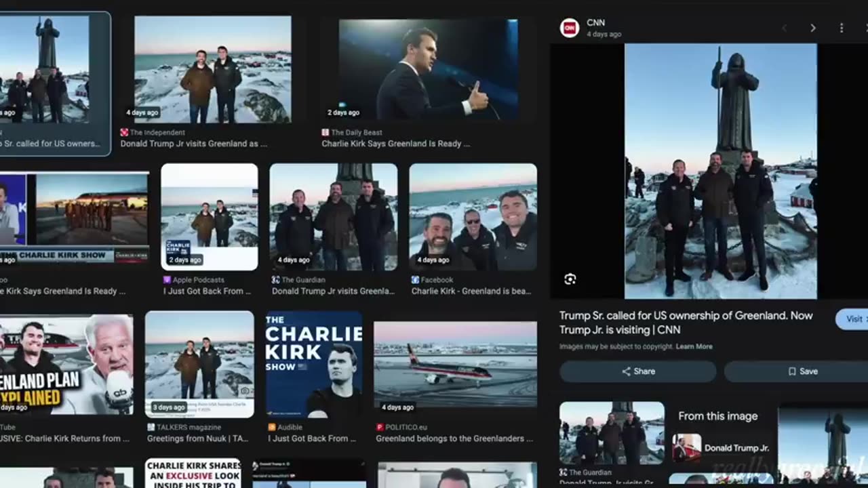Open the Learn More copyright link

(x=694, y=346)
